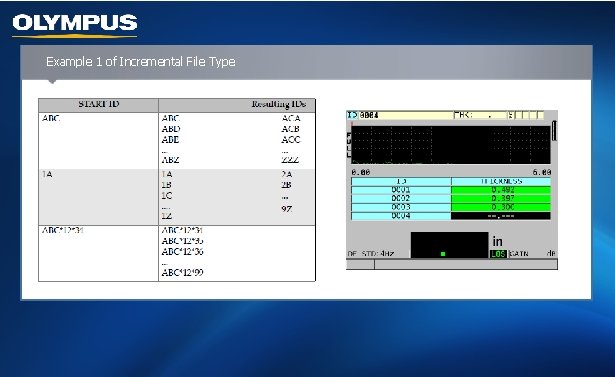Select the resulting ID ABC*12*99
Image resolution: width=615 pixels, height=377 pixels.
(x=182, y=272)
